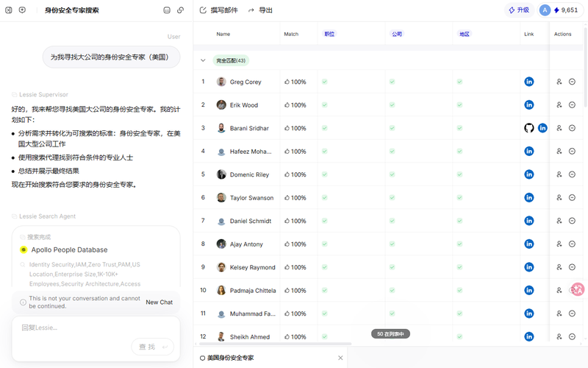This screenshot has width=588, height=368.
Task: Toggle the 公司 check for Domenic Riley
Action: [x=392, y=174]
